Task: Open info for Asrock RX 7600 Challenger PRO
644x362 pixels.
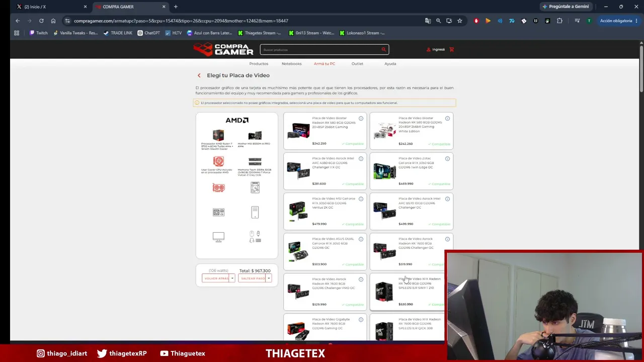Action: click(361, 280)
